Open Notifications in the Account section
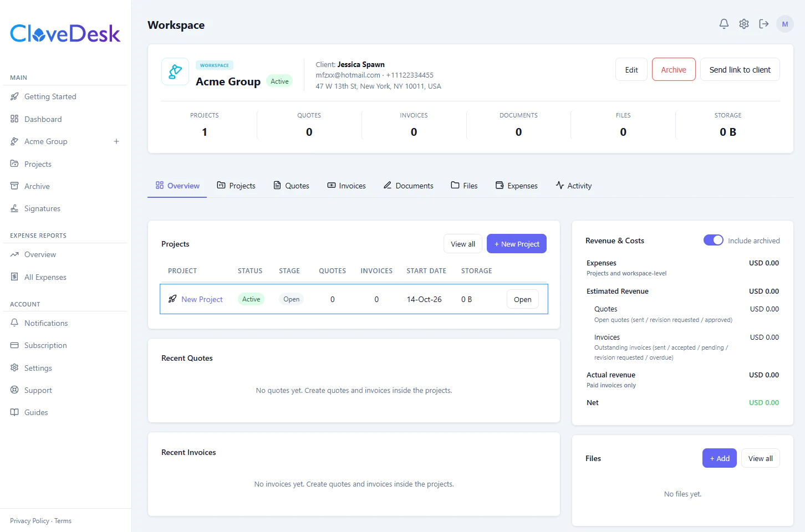The height and width of the screenshot is (532, 805). (x=46, y=323)
